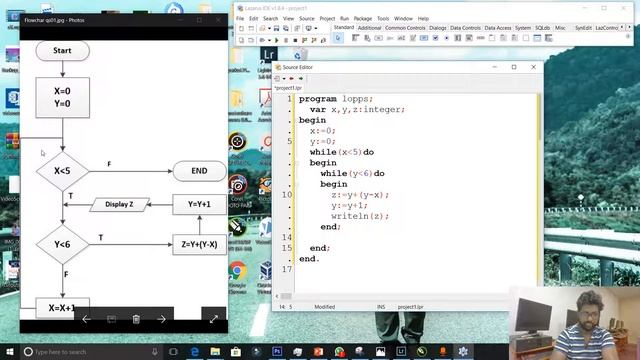This screenshot has height=360, width=640.
Task: Open the Tools menu in Lazarus
Action: coord(383,19)
